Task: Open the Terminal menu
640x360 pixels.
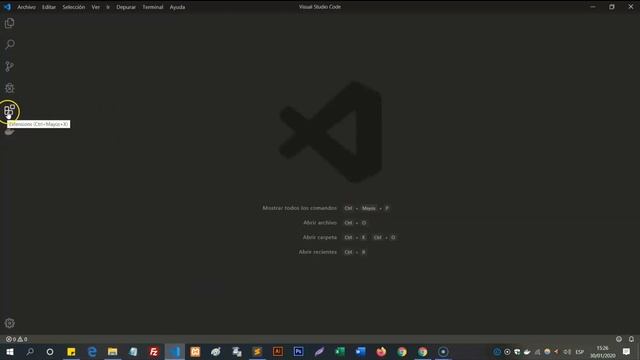Action: click(x=153, y=7)
